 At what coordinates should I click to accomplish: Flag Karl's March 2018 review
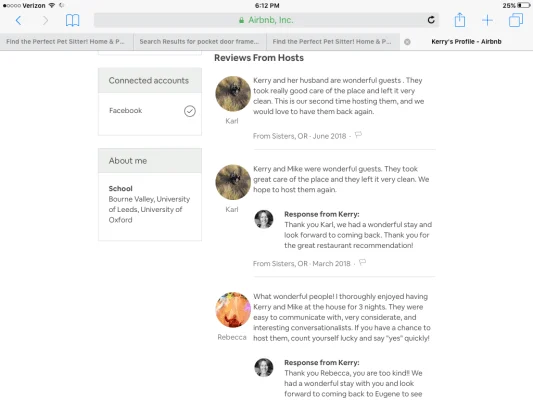362,262
